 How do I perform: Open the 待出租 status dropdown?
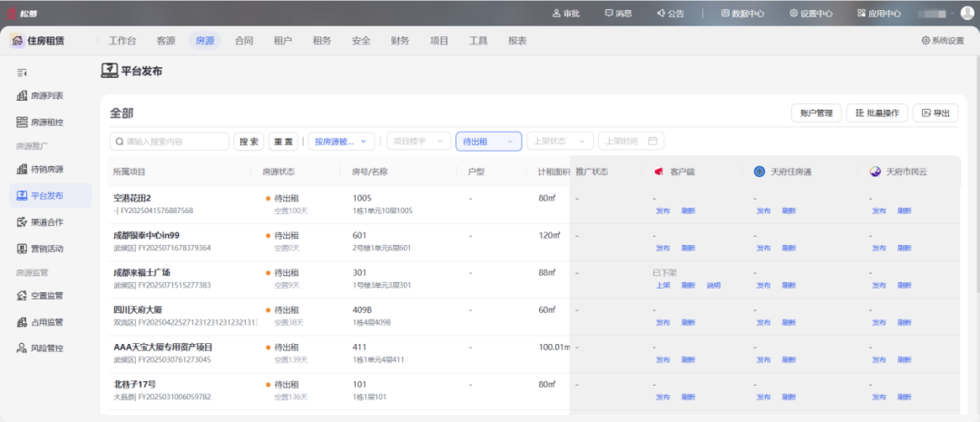coord(489,142)
